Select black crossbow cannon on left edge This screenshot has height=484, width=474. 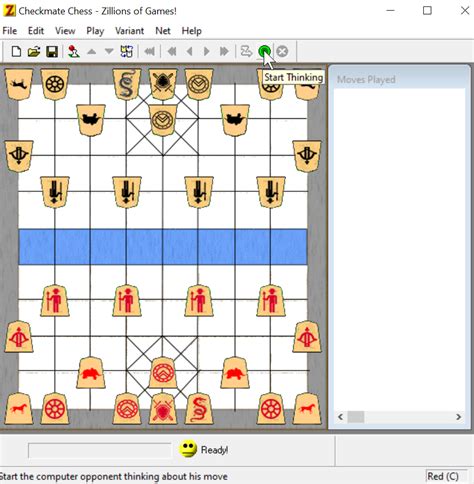[19, 156]
